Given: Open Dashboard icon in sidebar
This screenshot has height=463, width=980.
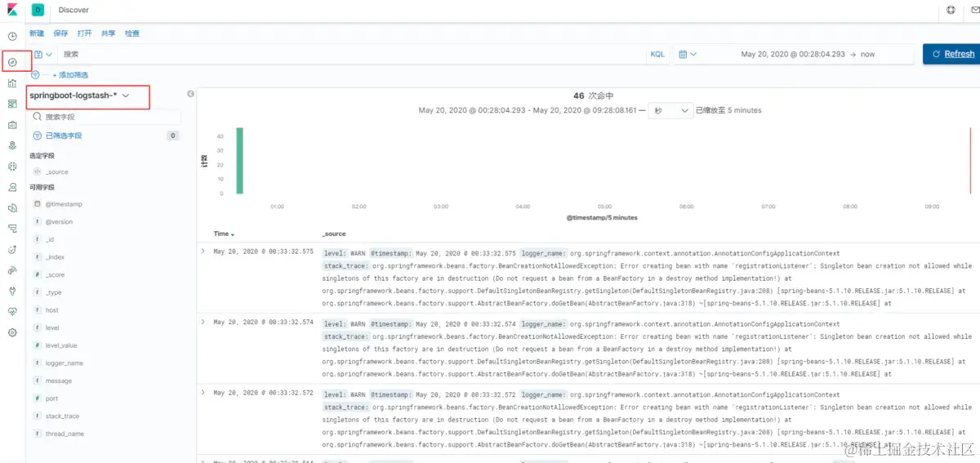Looking at the screenshot, I should 12,104.
